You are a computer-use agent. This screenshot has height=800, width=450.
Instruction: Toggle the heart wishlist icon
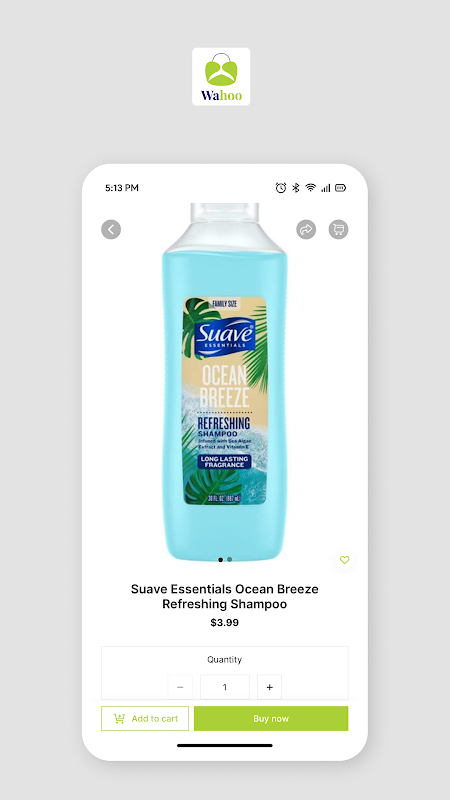click(345, 560)
